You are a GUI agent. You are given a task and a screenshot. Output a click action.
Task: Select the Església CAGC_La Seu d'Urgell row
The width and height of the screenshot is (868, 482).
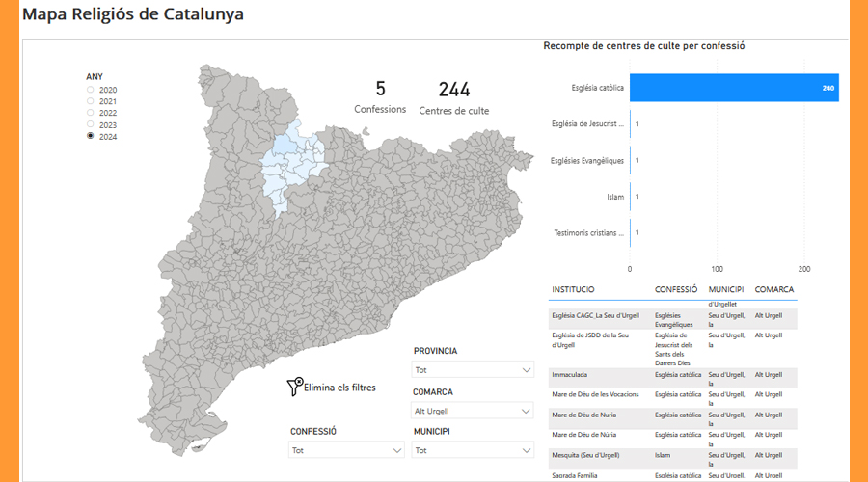[673, 319]
